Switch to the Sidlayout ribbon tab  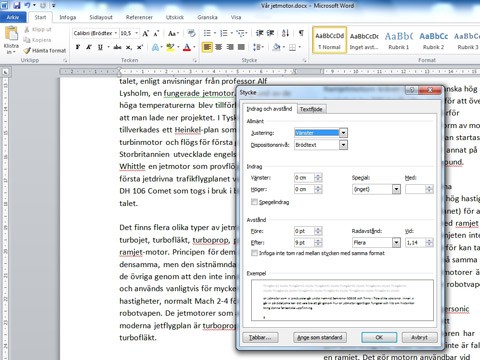(101, 17)
